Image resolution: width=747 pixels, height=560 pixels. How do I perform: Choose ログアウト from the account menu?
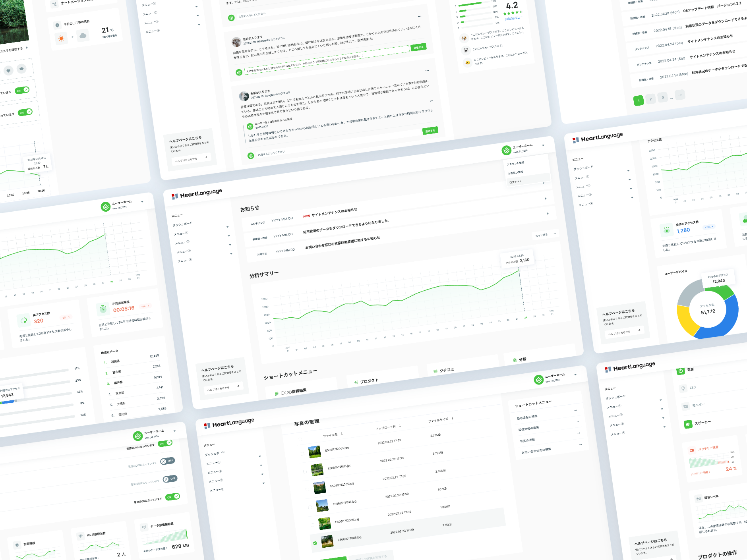[x=515, y=182]
